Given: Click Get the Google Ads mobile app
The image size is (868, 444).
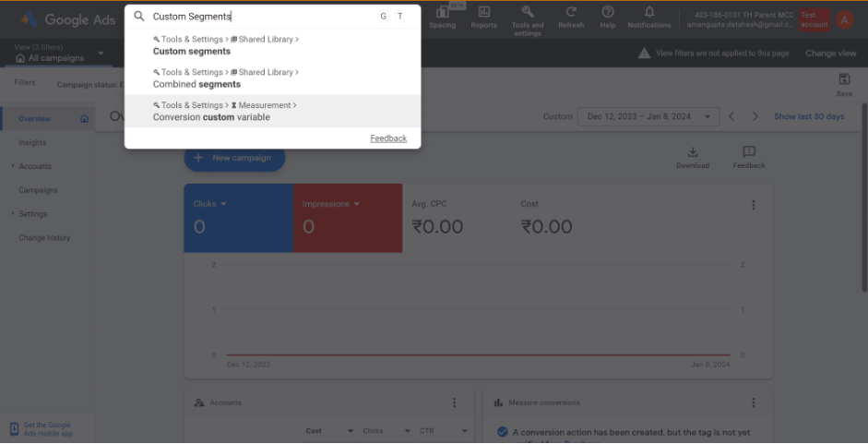Looking at the screenshot, I should tap(47, 429).
